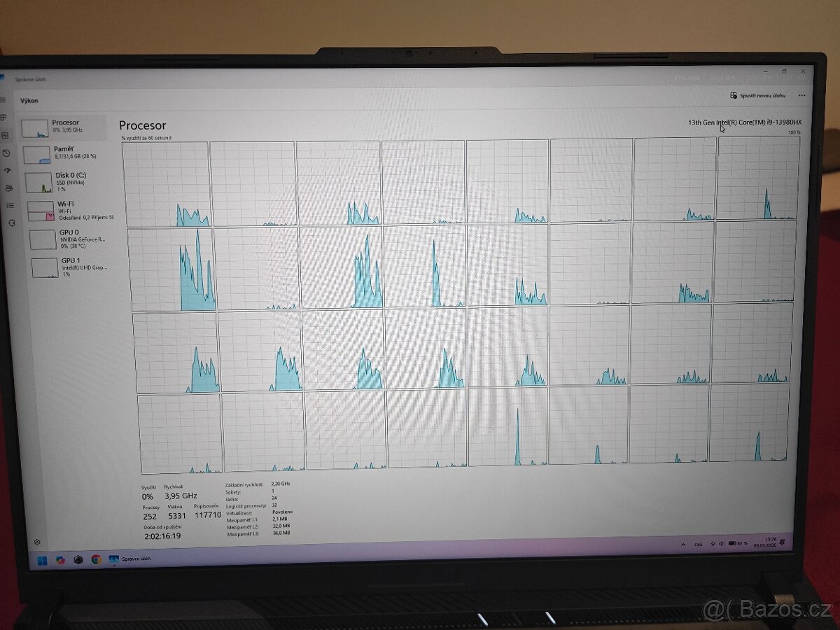Screen dimensions: 840x630
Task: Open the Windows Start menu
Action: pos(41,559)
